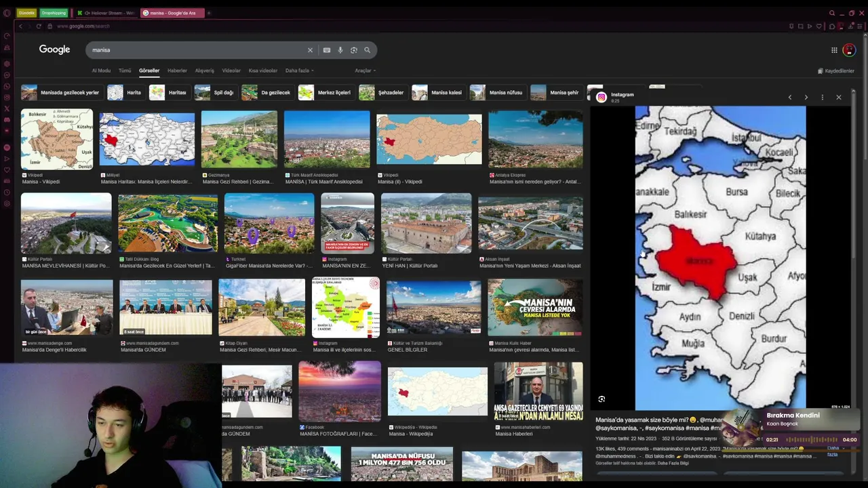Open three-dot options in preview panel
Screen dimensions: 868x488
click(x=823, y=98)
